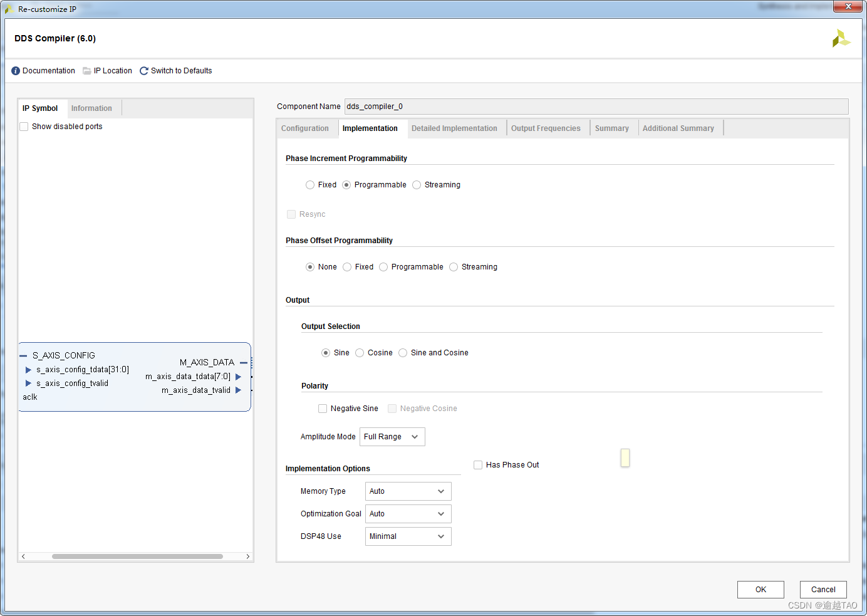Image resolution: width=867 pixels, height=616 pixels.
Task: Click the OK button
Action: (761, 590)
